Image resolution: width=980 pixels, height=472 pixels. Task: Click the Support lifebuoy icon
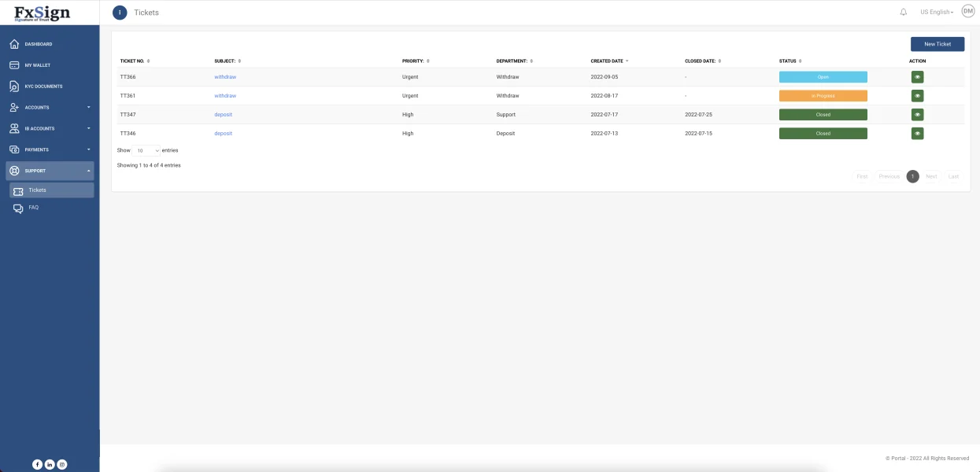point(14,171)
